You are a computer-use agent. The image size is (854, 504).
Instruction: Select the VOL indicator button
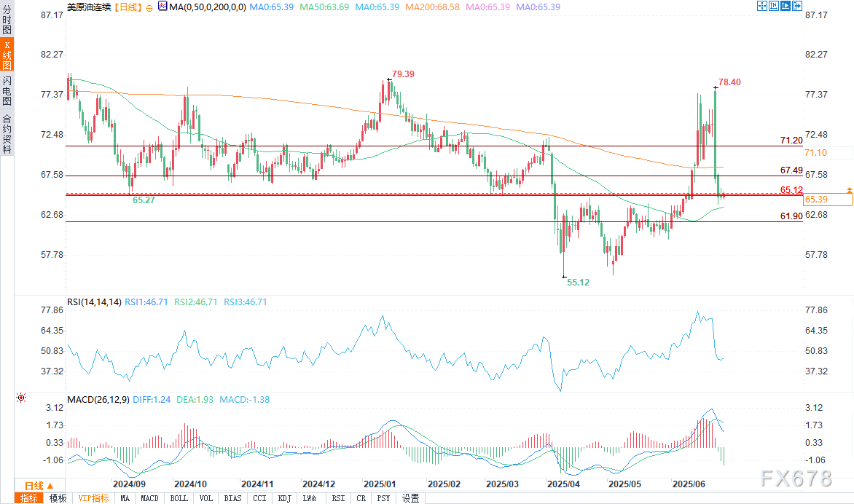point(206,498)
